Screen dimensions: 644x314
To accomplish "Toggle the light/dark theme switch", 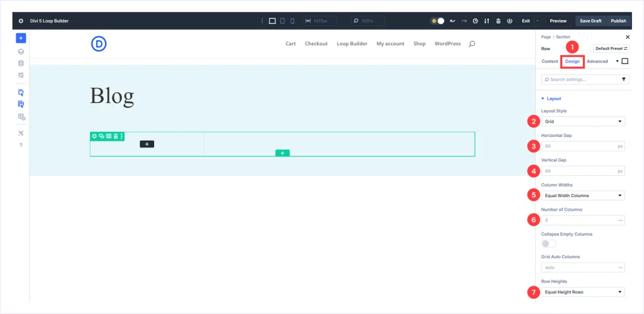I will (x=438, y=21).
